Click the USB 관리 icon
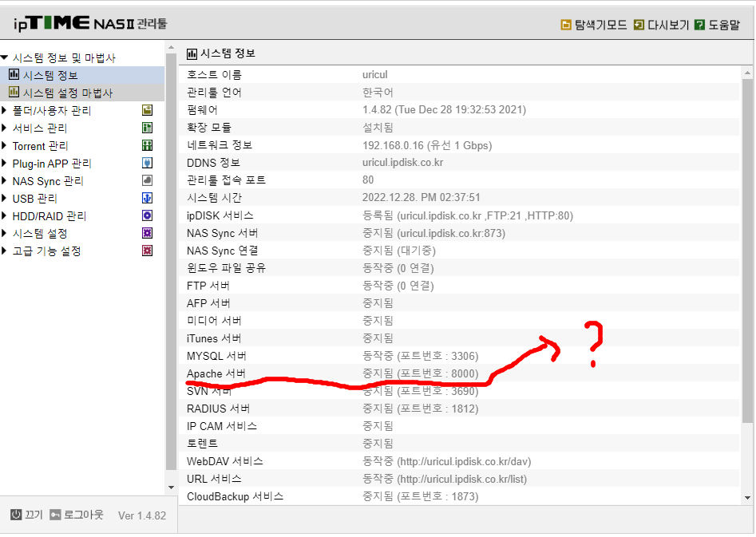 (147, 198)
